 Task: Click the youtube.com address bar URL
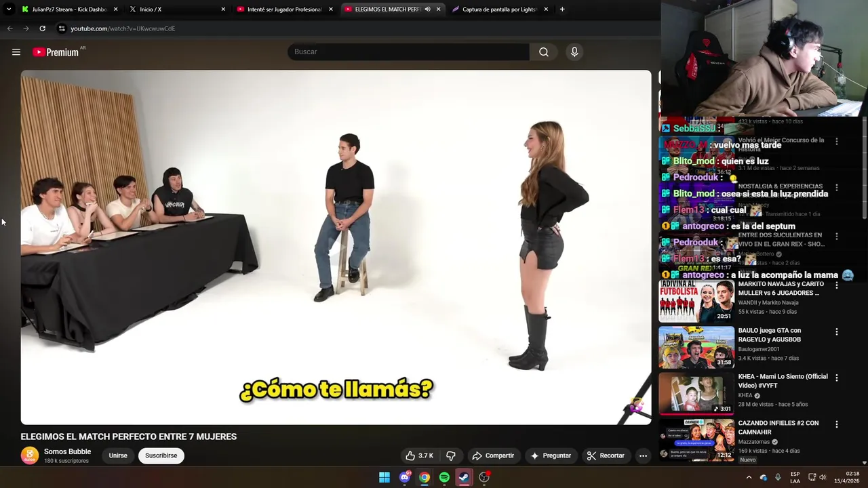tap(123, 28)
